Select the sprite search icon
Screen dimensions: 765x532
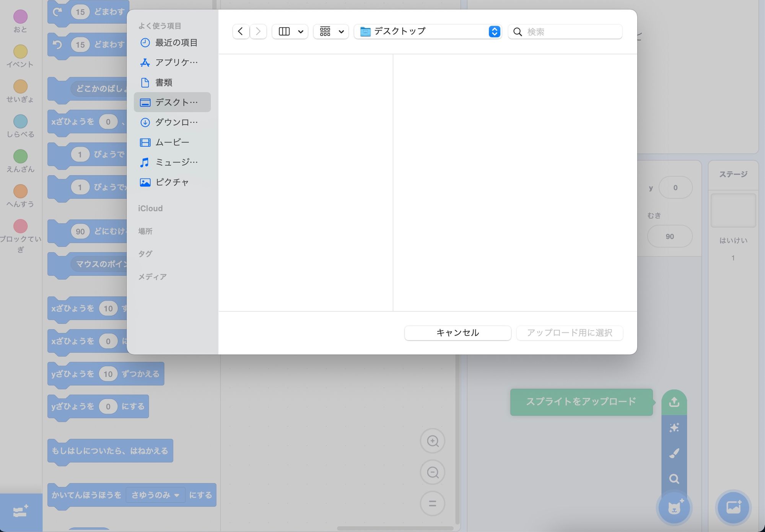(x=674, y=479)
